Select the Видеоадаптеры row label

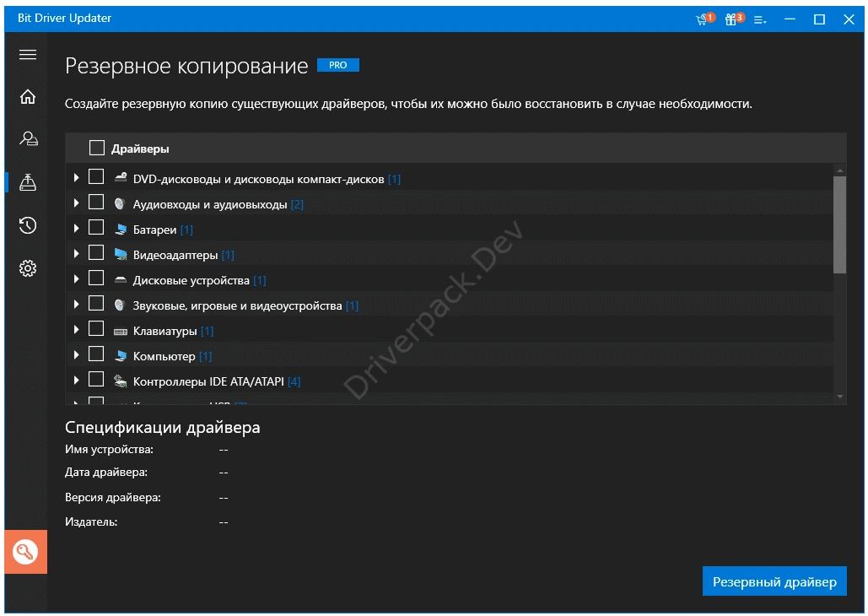175,256
